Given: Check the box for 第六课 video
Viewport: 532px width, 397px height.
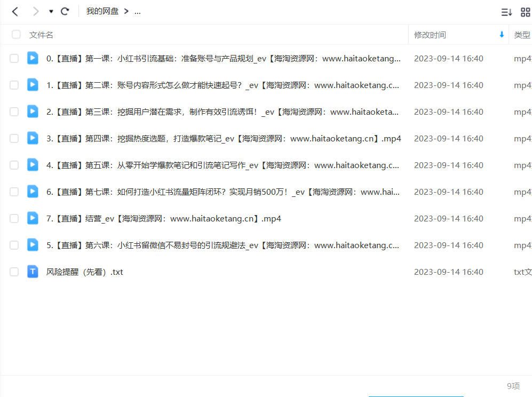Looking at the screenshot, I should (x=14, y=245).
